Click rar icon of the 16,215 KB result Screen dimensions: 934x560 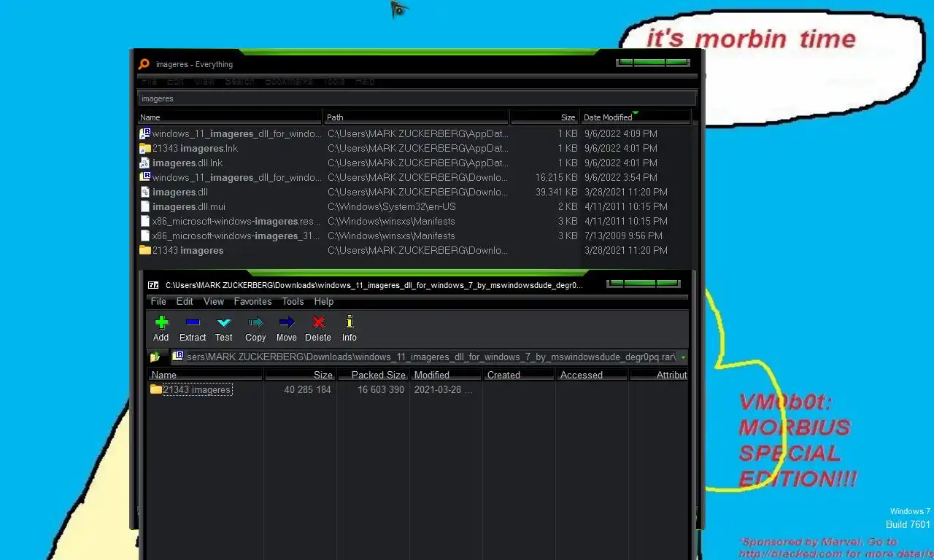(x=145, y=177)
